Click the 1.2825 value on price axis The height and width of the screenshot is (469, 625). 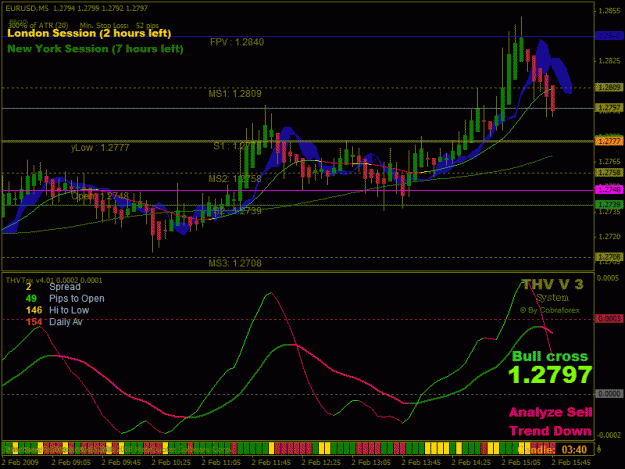tap(609, 61)
